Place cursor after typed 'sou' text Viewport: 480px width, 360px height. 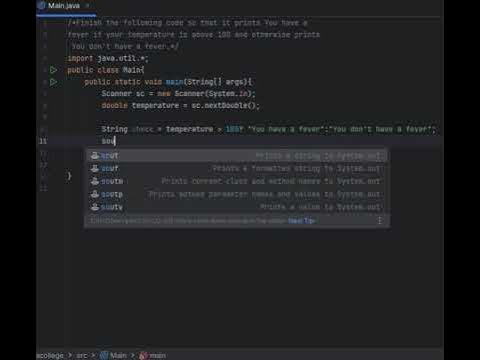[115, 141]
